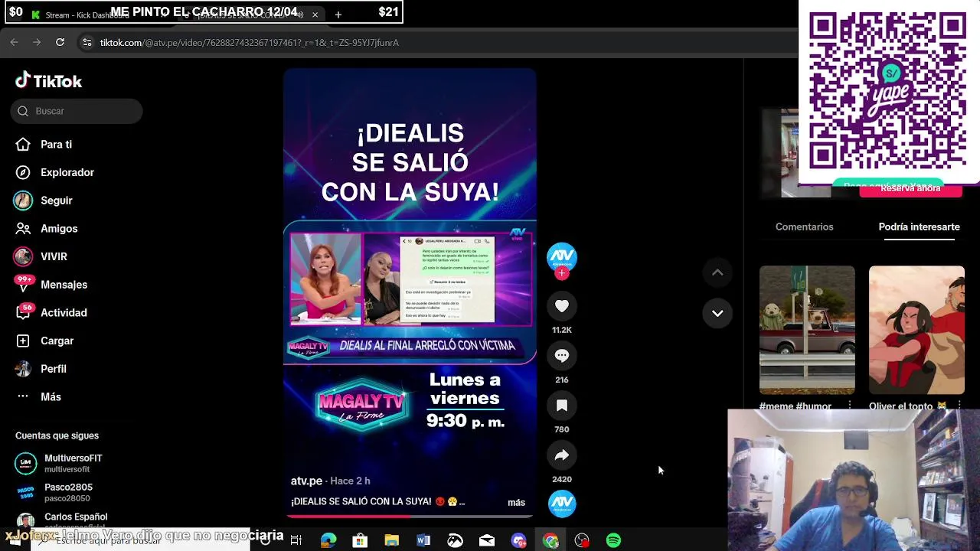Screen dimensions: 980x551
Task: Open Mensajes inbox
Action: [64, 285]
